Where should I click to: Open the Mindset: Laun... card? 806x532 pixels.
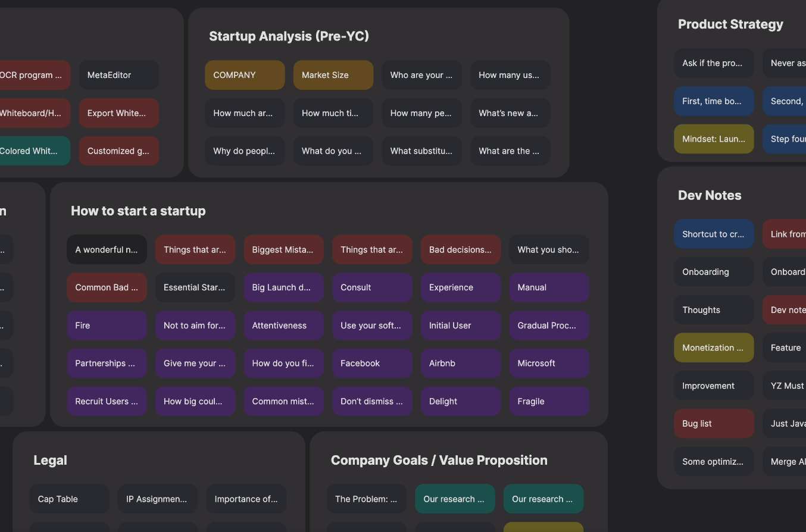pos(714,139)
